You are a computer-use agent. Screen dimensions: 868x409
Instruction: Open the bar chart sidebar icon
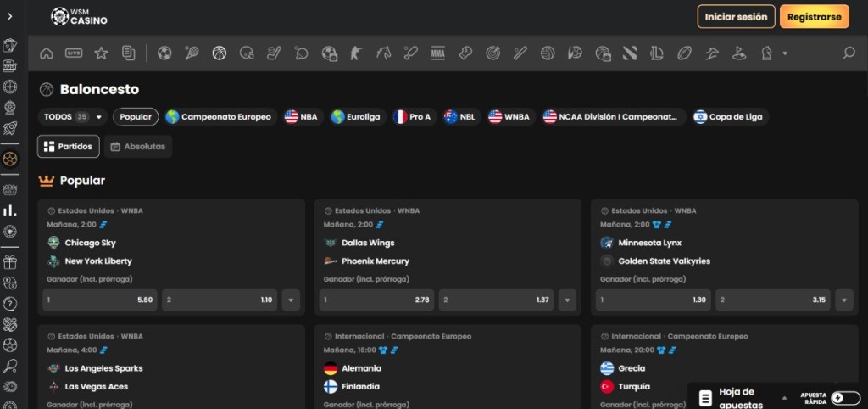(10, 210)
